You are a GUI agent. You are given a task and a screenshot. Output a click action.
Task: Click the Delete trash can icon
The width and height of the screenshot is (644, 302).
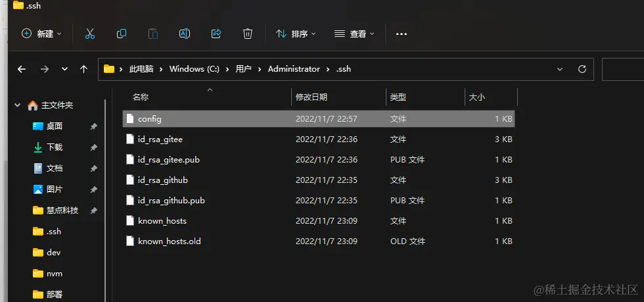[247, 34]
